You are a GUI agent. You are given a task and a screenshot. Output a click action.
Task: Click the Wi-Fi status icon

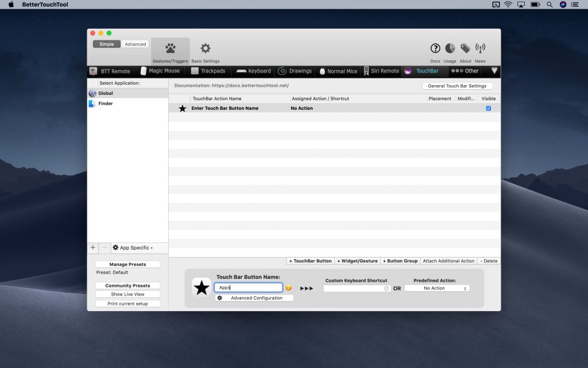point(508,5)
